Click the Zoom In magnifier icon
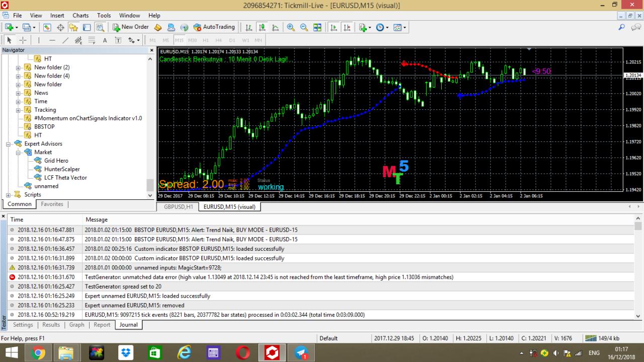Image resolution: width=644 pixels, height=362 pixels. point(291,27)
